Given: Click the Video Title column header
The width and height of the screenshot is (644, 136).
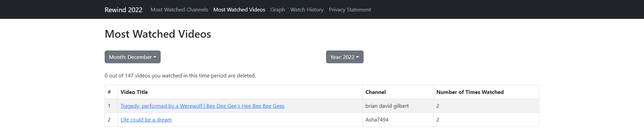Looking at the screenshot, I should [240, 92].
